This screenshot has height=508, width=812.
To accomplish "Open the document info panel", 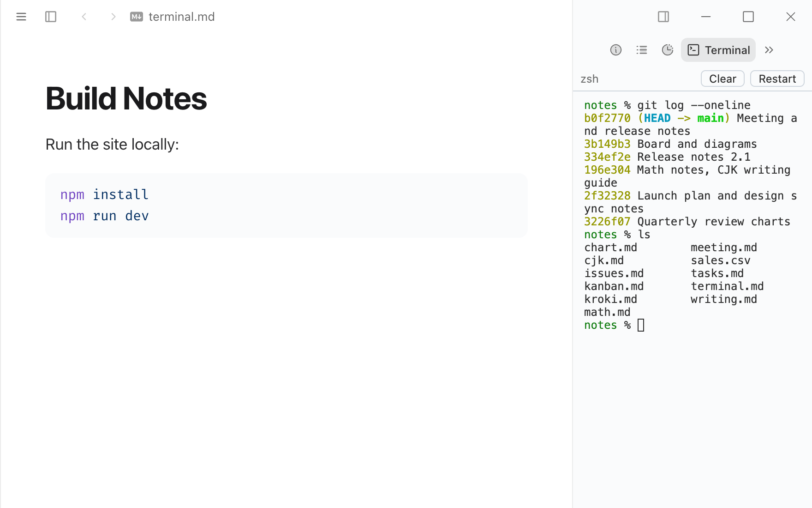I will [616, 50].
